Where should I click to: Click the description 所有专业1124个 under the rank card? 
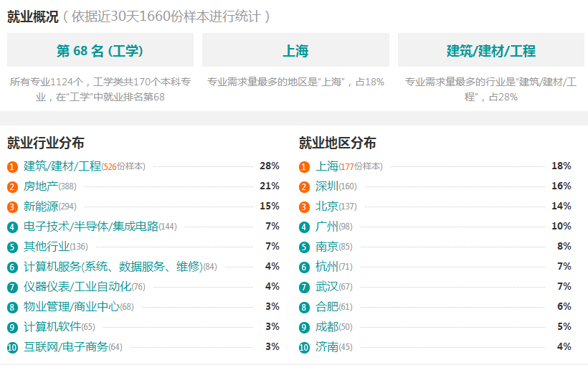coord(100,90)
